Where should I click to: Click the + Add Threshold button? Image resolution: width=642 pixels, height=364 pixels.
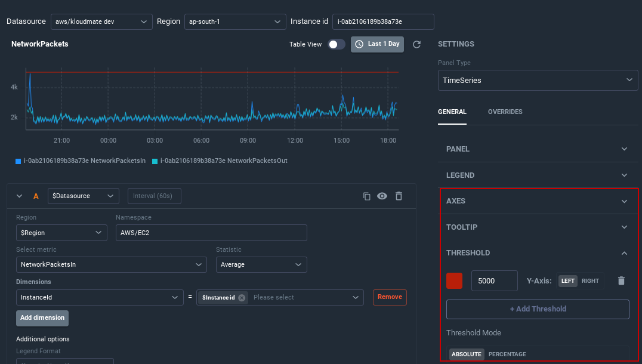click(x=538, y=309)
